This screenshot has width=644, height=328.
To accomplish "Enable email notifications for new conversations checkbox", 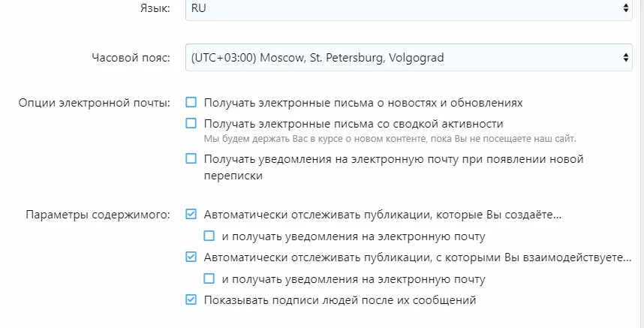I will click(x=191, y=158).
